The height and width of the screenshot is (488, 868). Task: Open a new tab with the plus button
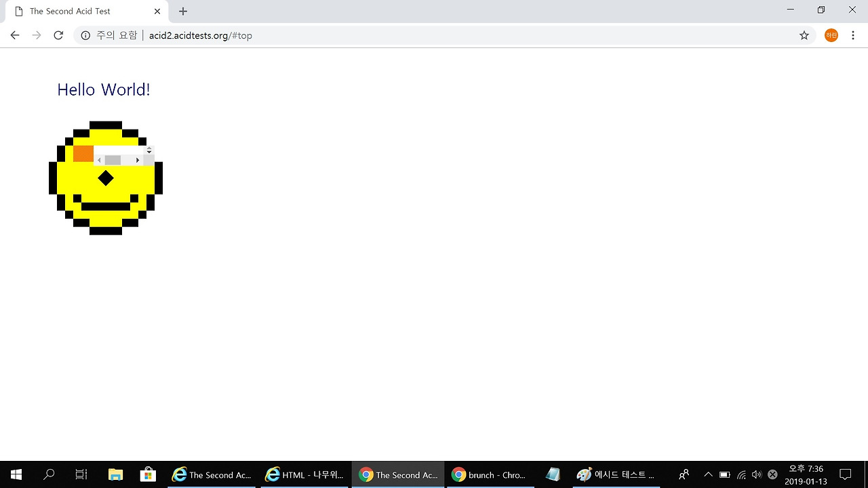[183, 11]
